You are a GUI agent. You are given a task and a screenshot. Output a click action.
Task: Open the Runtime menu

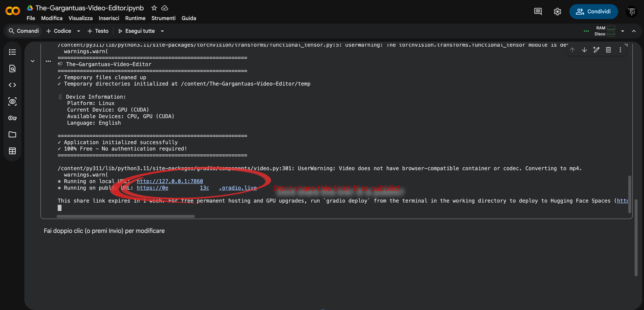[135, 18]
